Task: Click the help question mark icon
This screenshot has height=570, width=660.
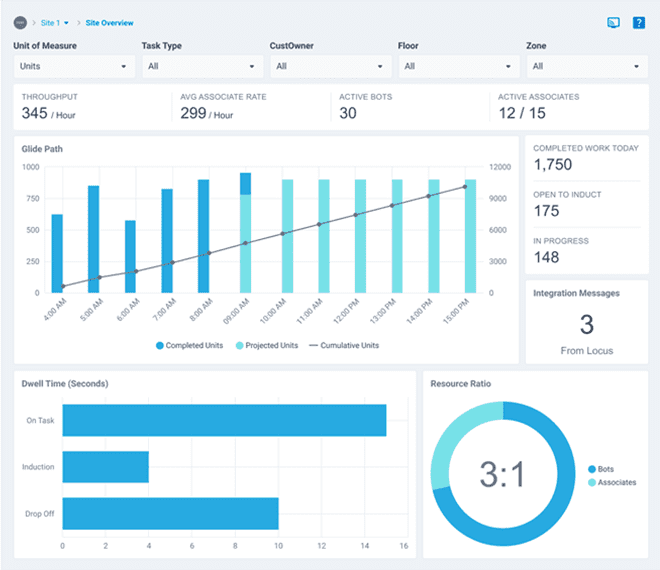Action: [x=639, y=23]
